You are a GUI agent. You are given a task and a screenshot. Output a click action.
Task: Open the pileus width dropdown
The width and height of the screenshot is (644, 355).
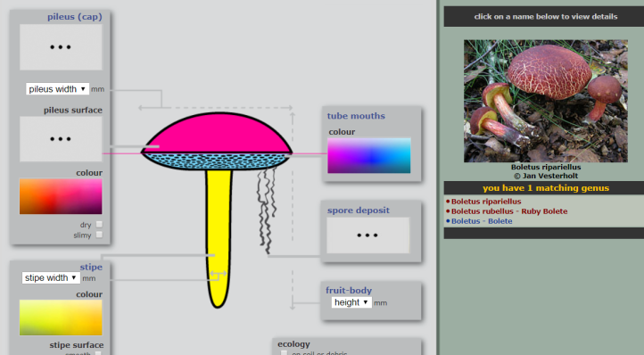pos(57,89)
